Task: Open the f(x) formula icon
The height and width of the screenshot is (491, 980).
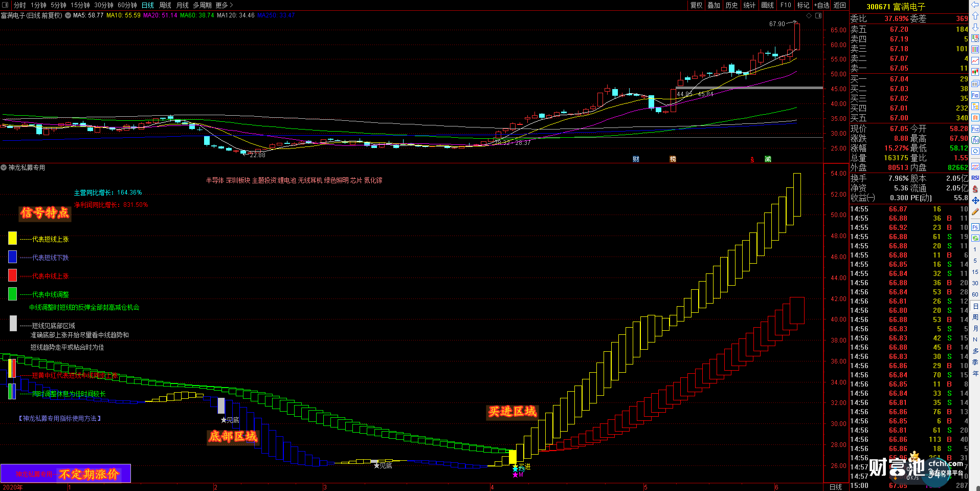Action: [x=975, y=140]
